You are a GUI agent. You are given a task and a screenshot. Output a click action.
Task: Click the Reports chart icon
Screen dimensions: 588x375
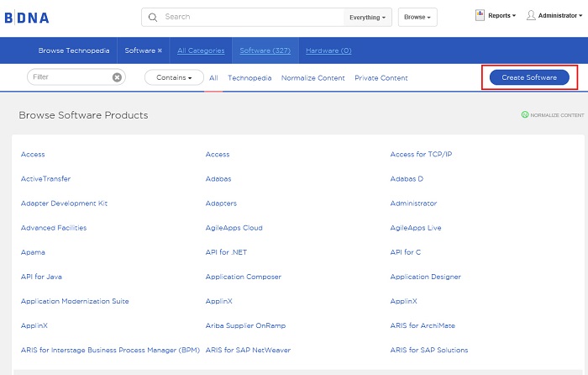coord(480,15)
